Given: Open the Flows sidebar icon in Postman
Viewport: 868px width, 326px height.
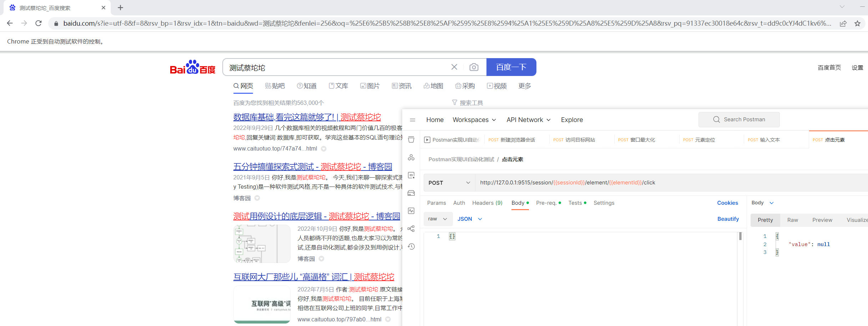Looking at the screenshot, I should (411, 229).
